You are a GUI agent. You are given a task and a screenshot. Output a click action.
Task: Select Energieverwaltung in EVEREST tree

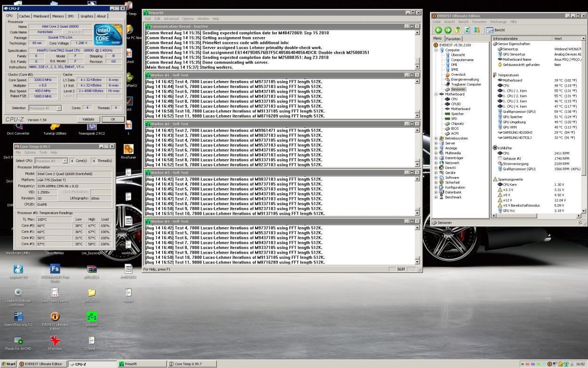(x=465, y=79)
